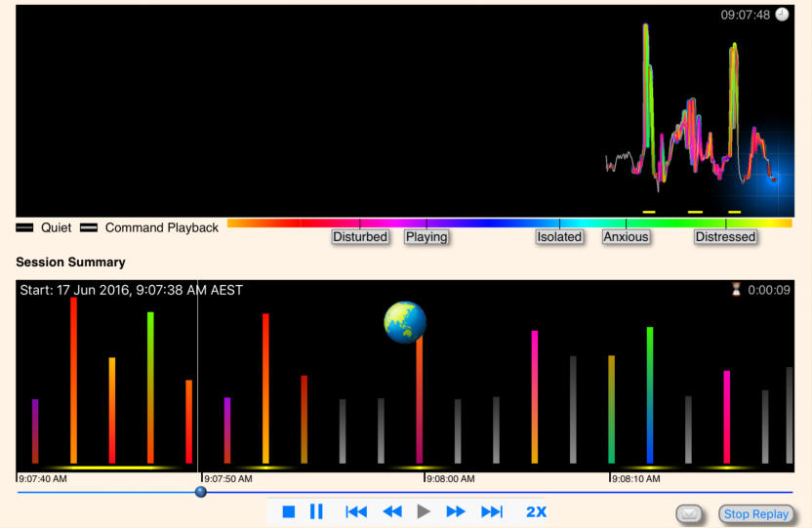Skip to the start of the replay

[356, 511]
